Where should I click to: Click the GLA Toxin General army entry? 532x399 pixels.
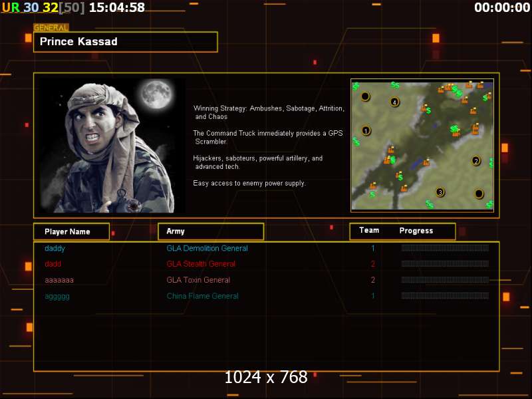click(198, 280)
